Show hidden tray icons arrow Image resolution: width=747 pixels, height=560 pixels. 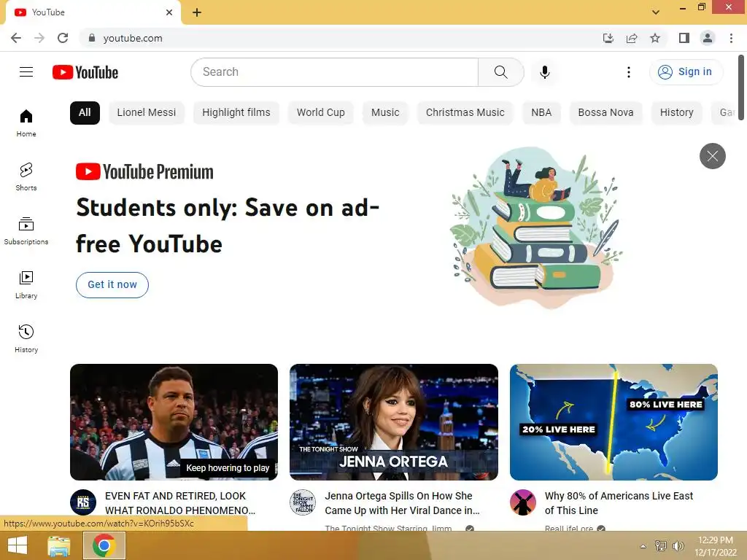[643, 546]
